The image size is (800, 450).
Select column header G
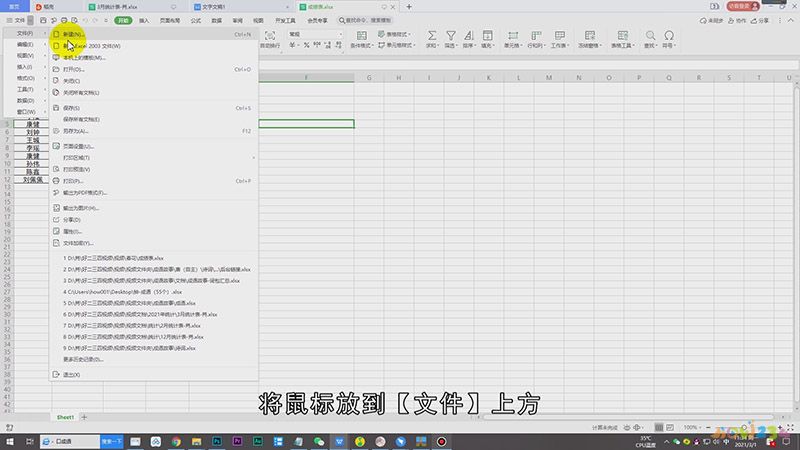(369, 78)
